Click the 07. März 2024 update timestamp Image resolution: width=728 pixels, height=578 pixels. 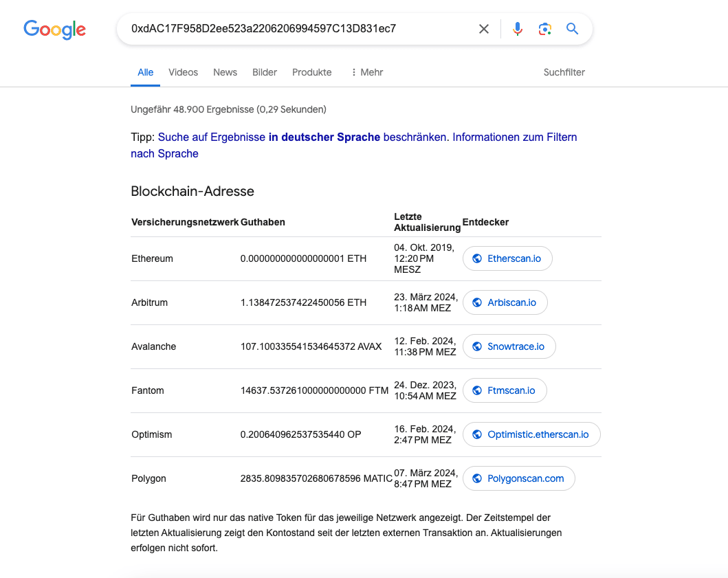pyautogui.click(x=426, y=478)
